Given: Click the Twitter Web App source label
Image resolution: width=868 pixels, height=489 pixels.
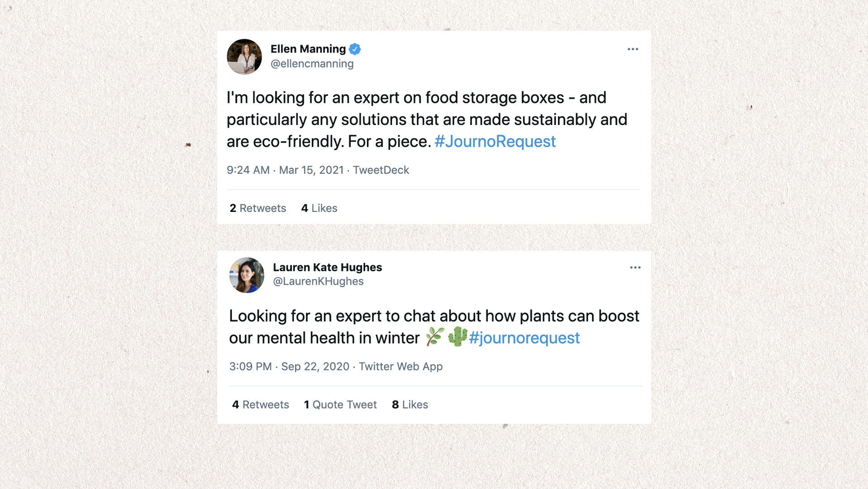Looking at the screenshot, I should click(401, 367).
